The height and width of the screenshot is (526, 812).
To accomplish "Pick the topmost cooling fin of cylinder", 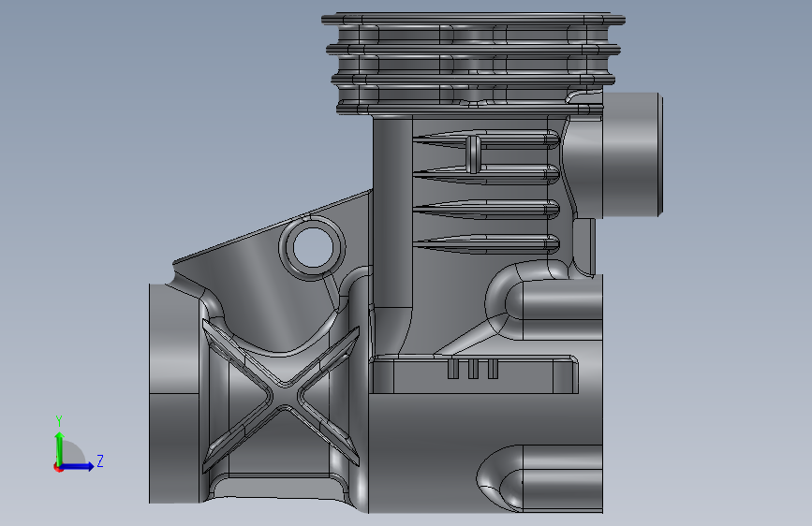I will pos(473,20).
